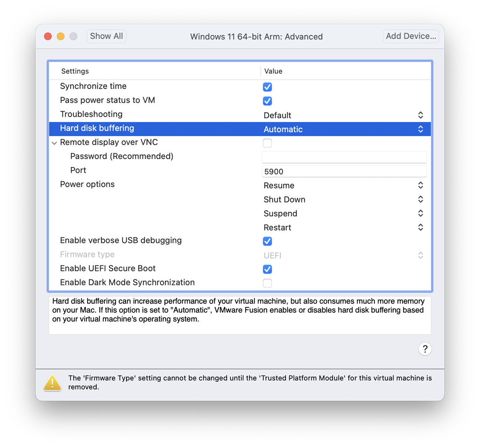Minimize the window with the yellow button
Screen dimensions: 480x448
coord(61,36)
